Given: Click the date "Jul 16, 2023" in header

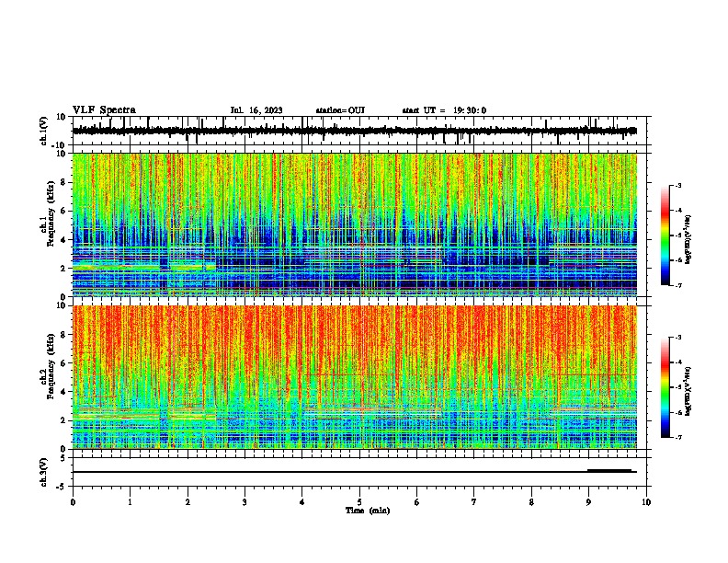Looking at the screenshot, I should (x=256, y=110).
